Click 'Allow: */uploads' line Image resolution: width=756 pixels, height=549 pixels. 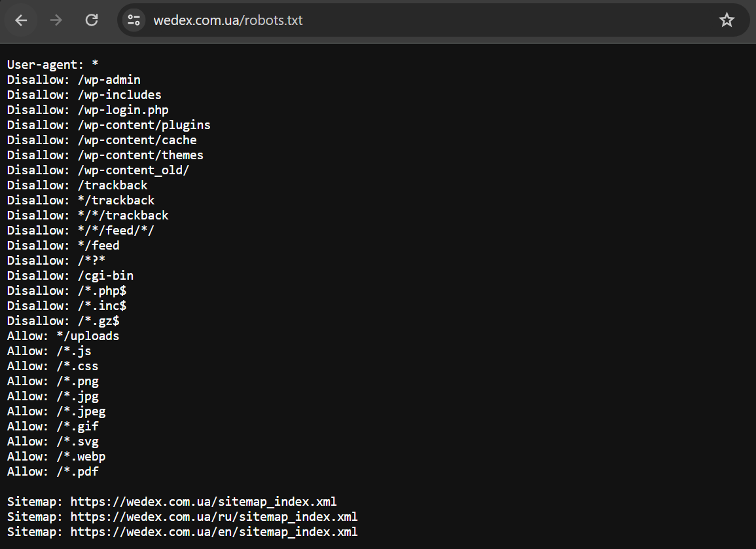click(63, 336)
